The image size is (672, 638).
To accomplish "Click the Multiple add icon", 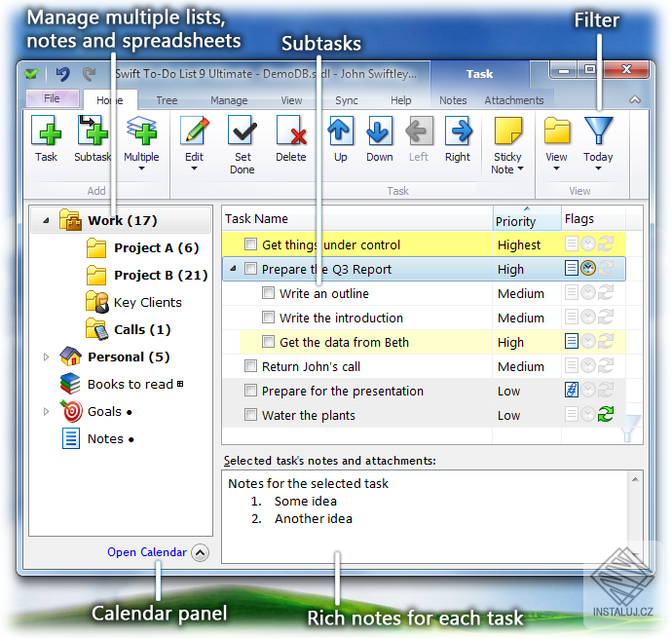I will 141,131.
